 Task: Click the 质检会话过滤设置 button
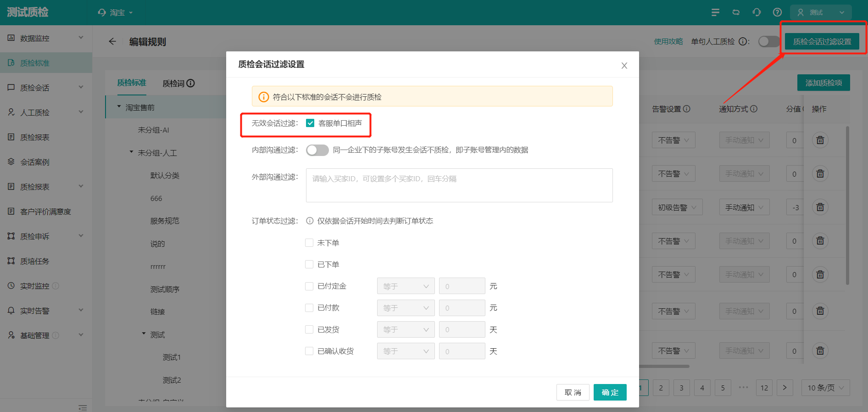(822, 42)
